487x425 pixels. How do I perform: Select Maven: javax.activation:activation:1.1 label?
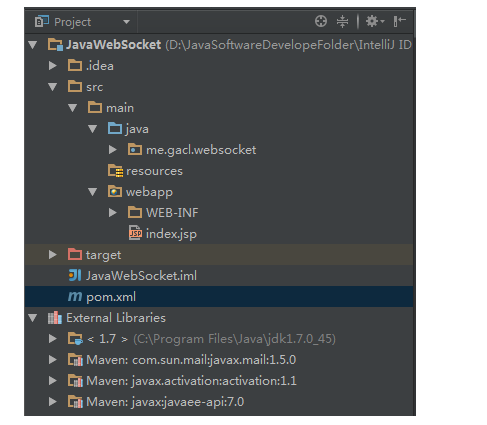click(x=191, y=381)
